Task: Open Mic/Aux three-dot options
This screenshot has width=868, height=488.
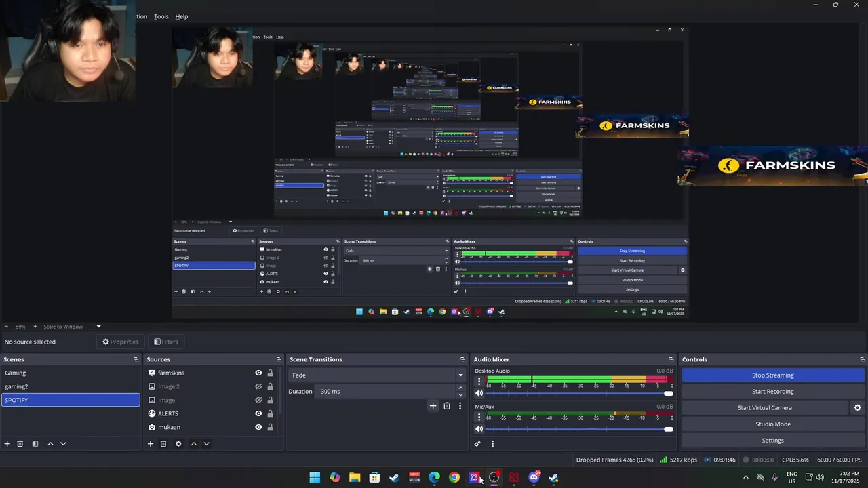Action: click(x=479, y=417)
